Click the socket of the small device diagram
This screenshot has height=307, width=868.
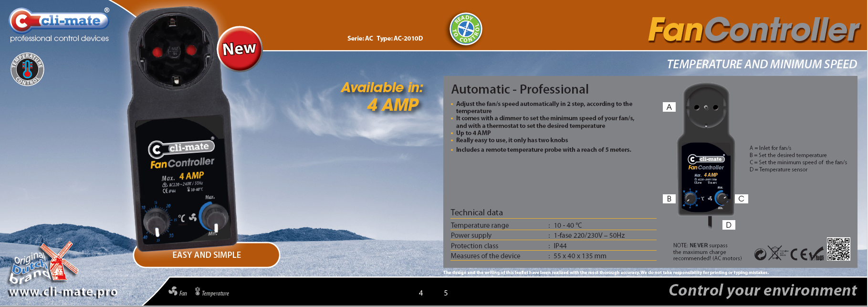[x=706, y=108]
